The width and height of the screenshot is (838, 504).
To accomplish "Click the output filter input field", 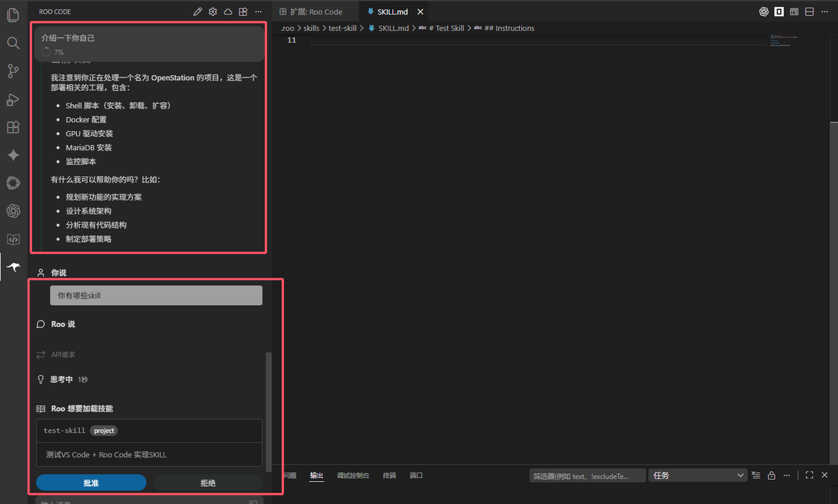I will [x=587, y=475].
